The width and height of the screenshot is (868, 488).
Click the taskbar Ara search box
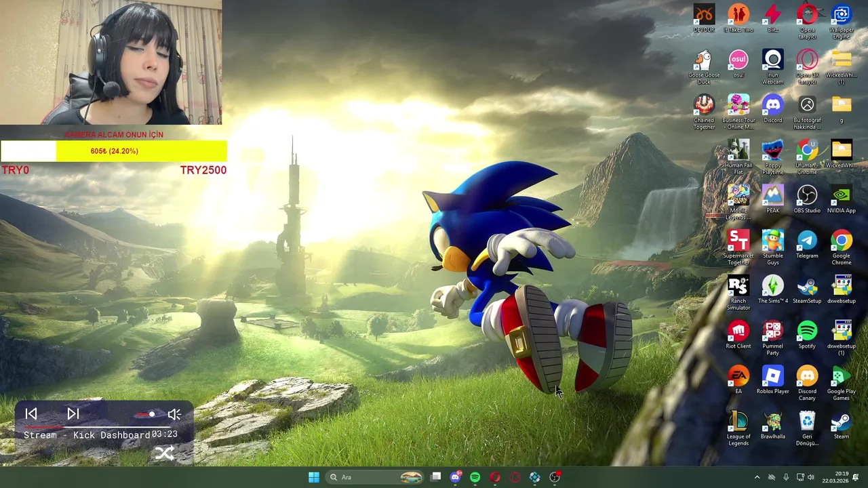point(375,477)
